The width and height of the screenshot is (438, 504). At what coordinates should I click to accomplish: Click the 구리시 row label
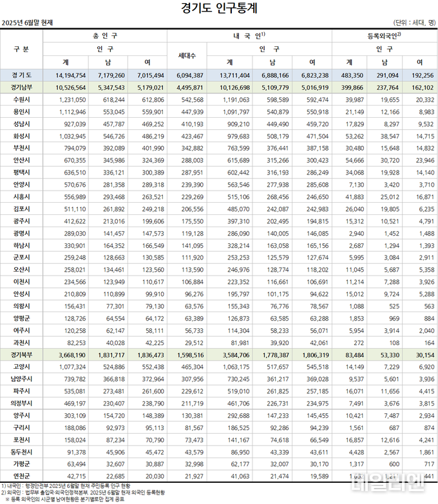(x=21, y=427)
